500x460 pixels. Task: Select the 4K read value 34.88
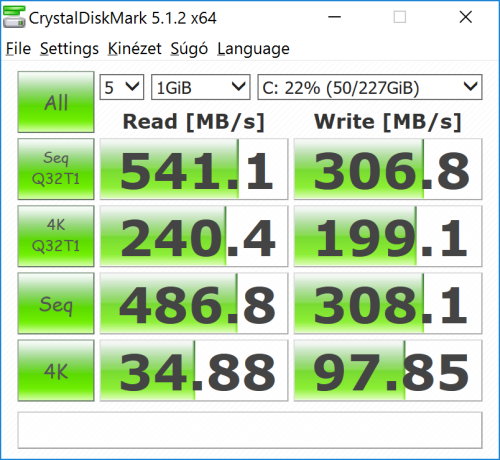click(x=194, y=370)
